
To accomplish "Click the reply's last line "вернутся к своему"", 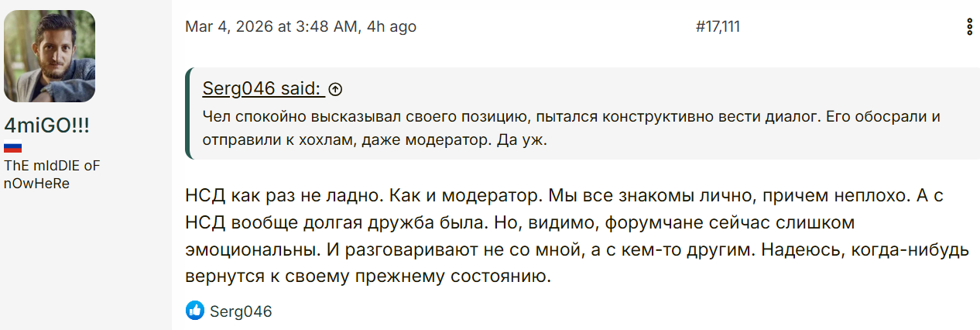I will [x=368, y=277].
